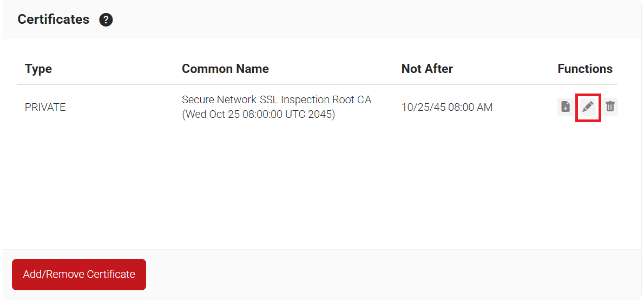Click the header row gap between Not After and Functions
The image size is (644, 300).
[x=506, y=69]
